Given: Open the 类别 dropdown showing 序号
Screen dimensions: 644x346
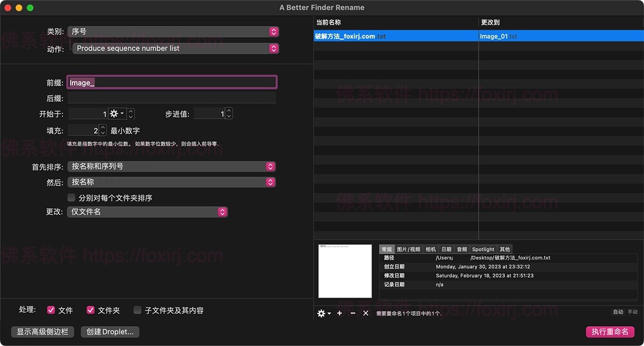Looking at the screenshot, I should coord(172,31).
